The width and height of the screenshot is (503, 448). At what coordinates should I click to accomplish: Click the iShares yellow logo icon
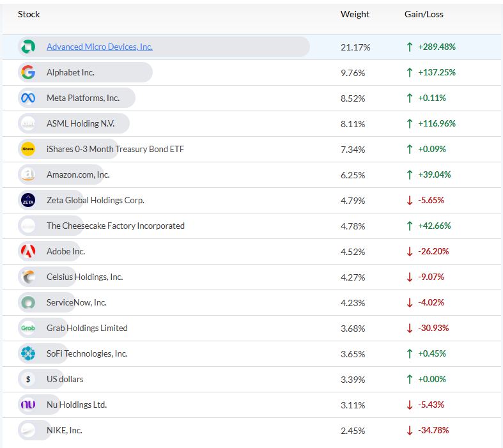[x=28, y=149]
